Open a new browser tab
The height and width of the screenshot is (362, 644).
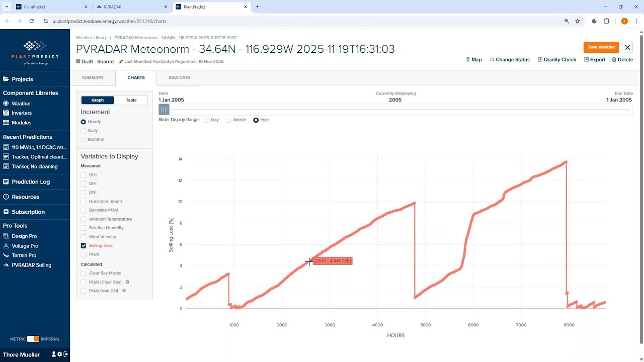coord(258,7)
